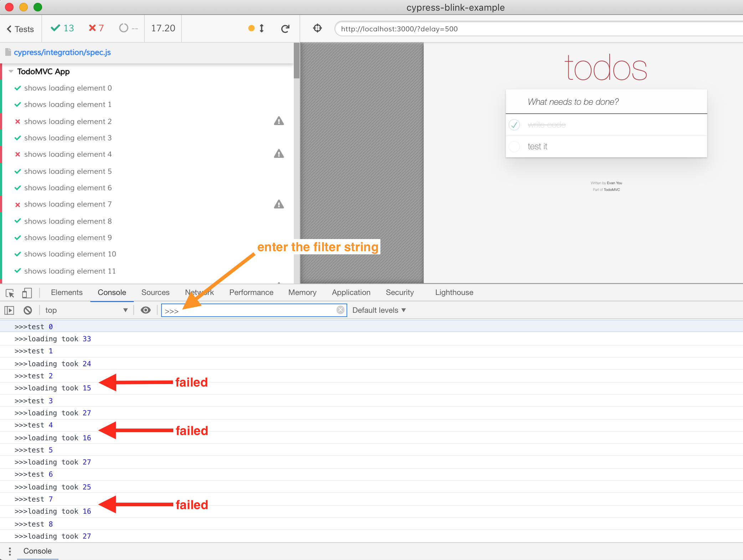Viewport: 743px width, 560px height.
Task: Toggle the device toolbar icon
Action: 27,293
